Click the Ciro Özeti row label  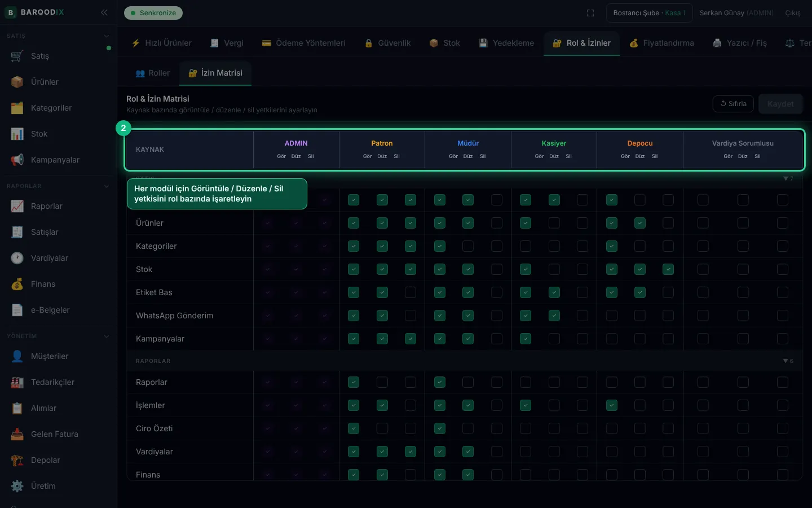click(x=155, y=428)
